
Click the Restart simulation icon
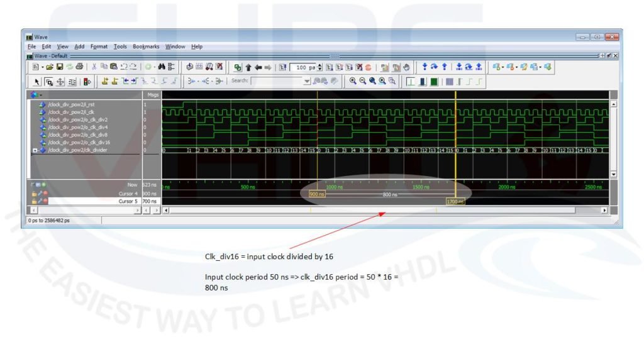click(283, 67)
